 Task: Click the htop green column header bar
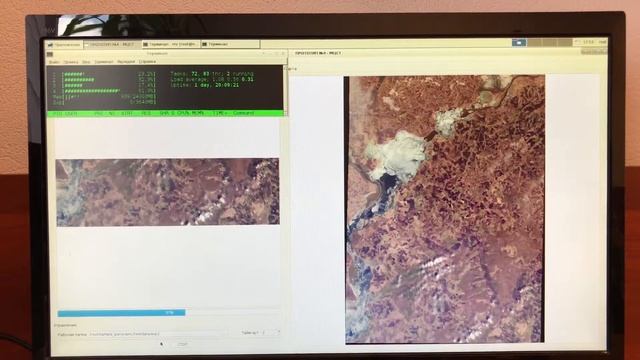tap(166, 113)
